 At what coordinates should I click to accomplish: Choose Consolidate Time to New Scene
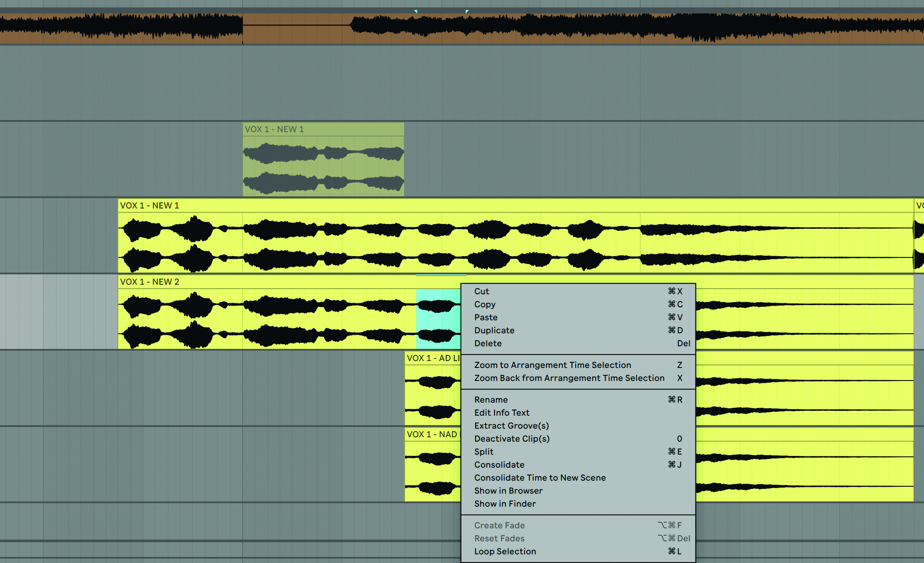coord(578,478)
